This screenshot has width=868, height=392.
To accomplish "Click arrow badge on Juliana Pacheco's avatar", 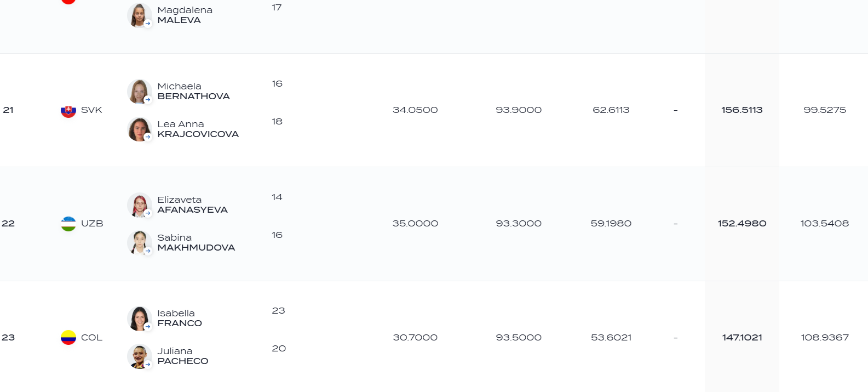I will (148, 365).
